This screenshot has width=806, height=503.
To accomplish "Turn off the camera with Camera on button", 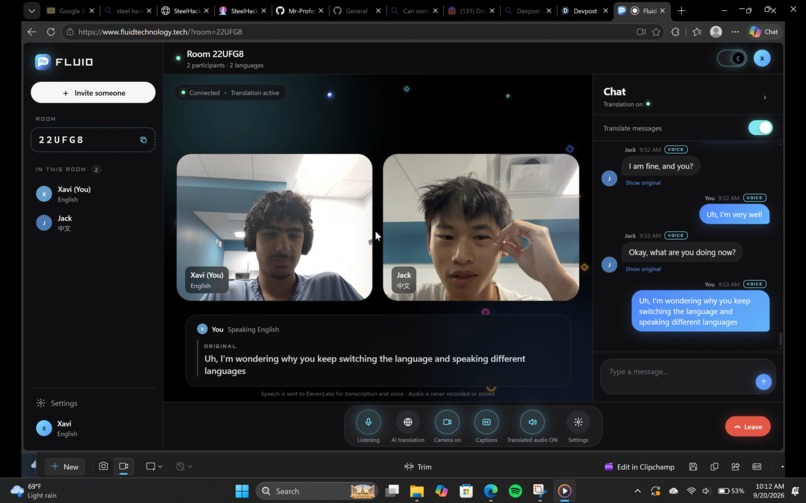I will tap(447, 422).
